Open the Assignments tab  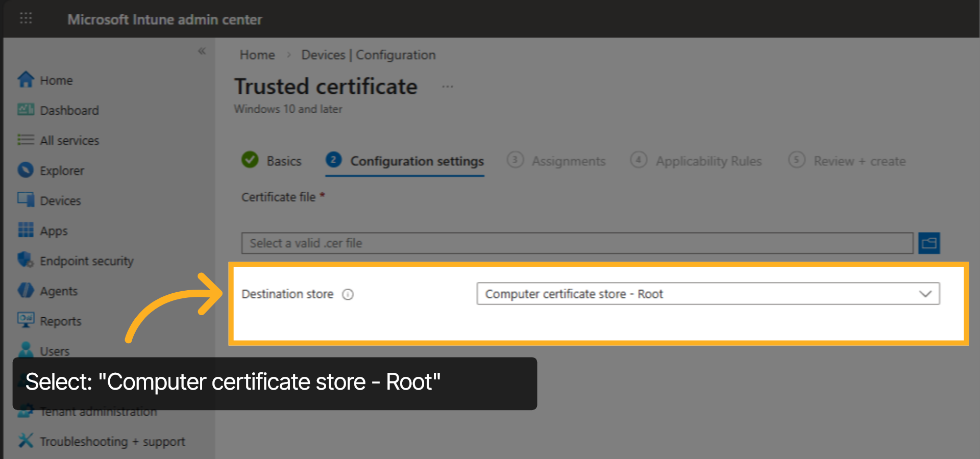click(568, 161)
